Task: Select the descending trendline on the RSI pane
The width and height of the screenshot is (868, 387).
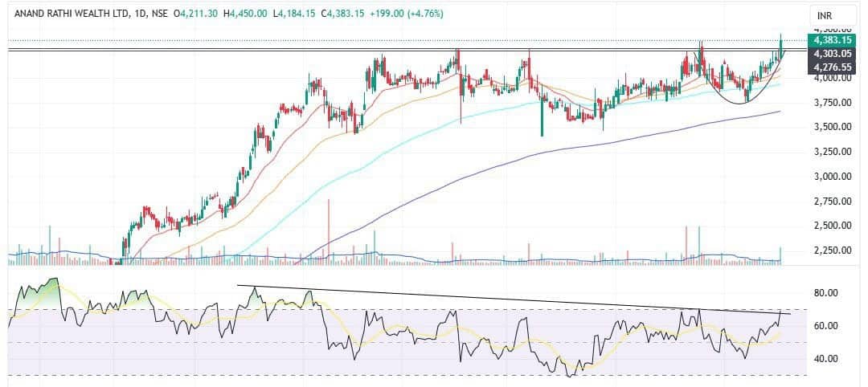Action: click(514, 299)
